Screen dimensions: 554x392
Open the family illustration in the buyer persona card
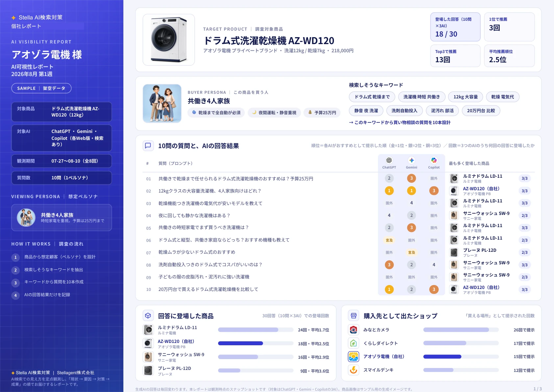[x=162, y=103]
